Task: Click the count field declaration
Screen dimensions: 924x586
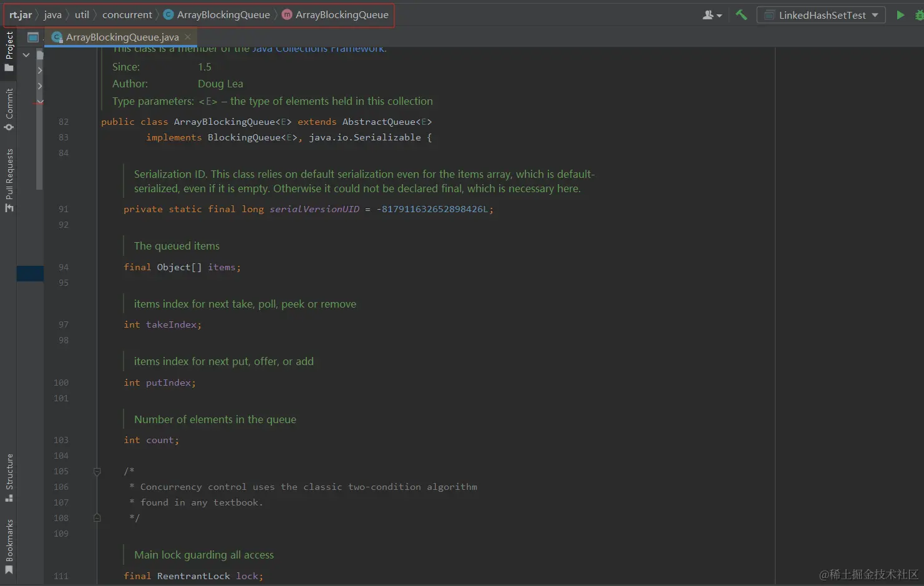Action: (x=160, y=440)
